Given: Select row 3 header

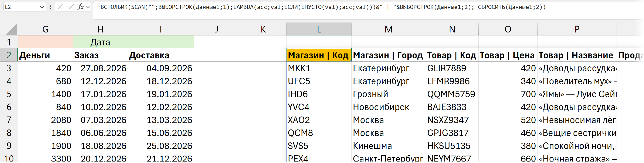Looking at the screenshot, I should click(9, 68).
